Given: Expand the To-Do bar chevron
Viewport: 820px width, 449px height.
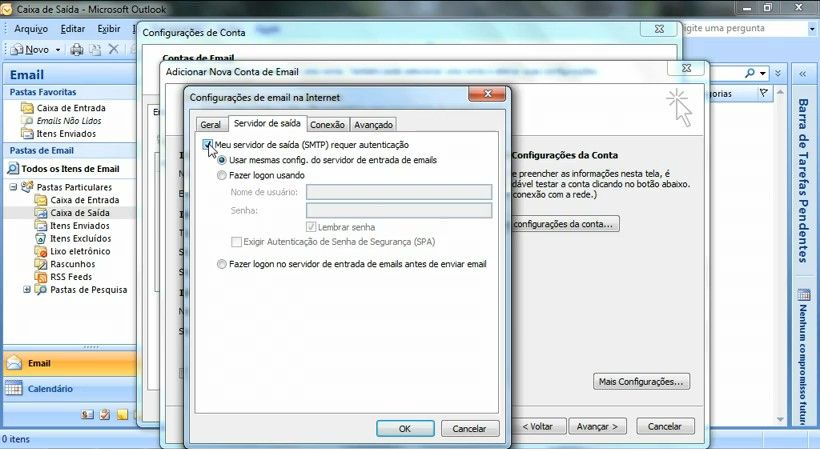Looking at the screenshot, I should coord(803,74).
